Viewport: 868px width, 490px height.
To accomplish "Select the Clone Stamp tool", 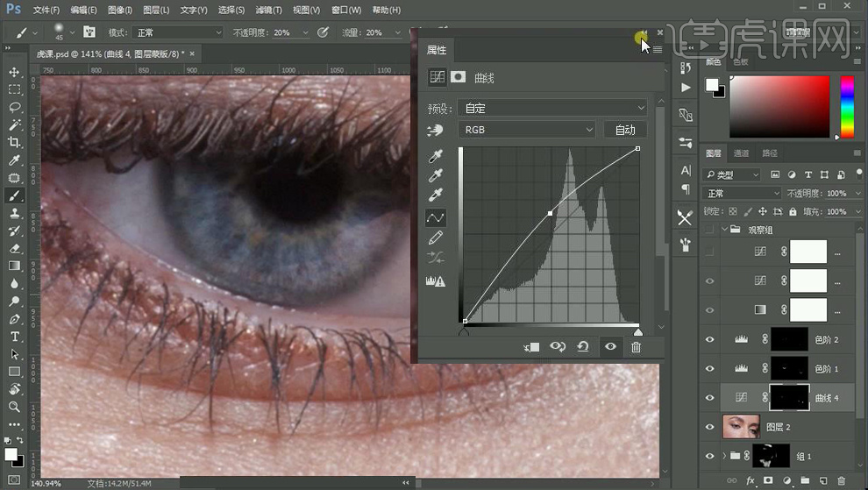I will pyautogui.click(x=15, y=213).
